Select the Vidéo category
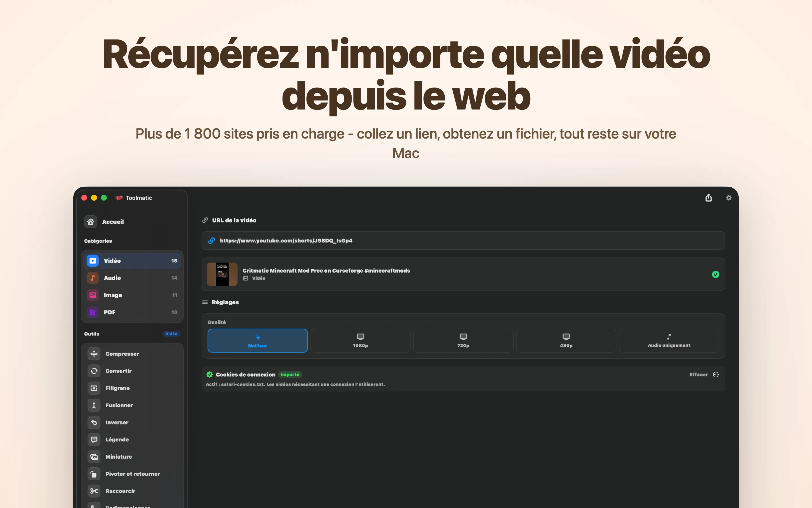 click(x=132, y=261)
